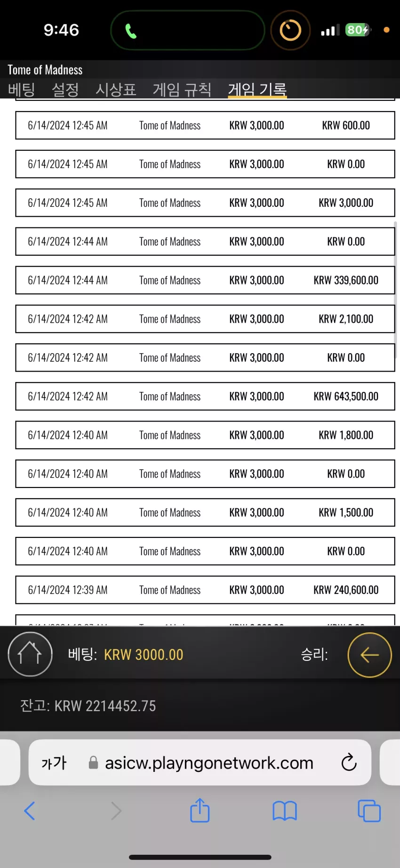The width and height of the screenshot is (400, 868).
Task: Open the 가가 text size menu
Action: tap(54, 763)
